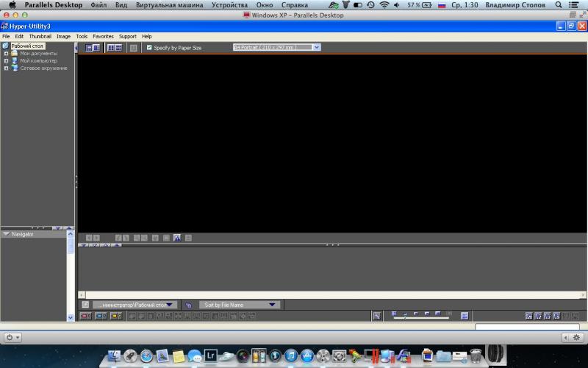Viewport: 588px width, 368px height.
Task: Click the grayed frame icon before the checkbox
Action: (x=133, y=48)
